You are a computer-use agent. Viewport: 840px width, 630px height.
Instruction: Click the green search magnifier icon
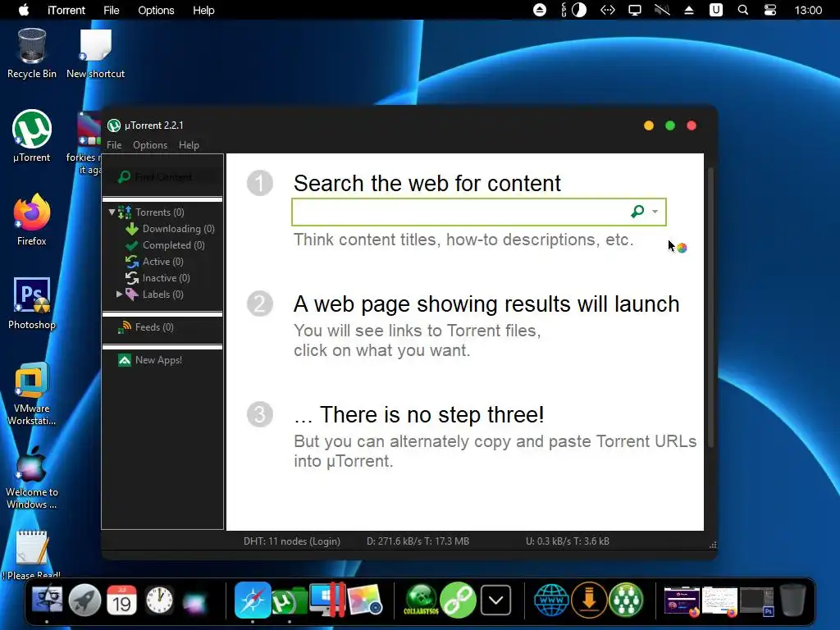(637, 212)
